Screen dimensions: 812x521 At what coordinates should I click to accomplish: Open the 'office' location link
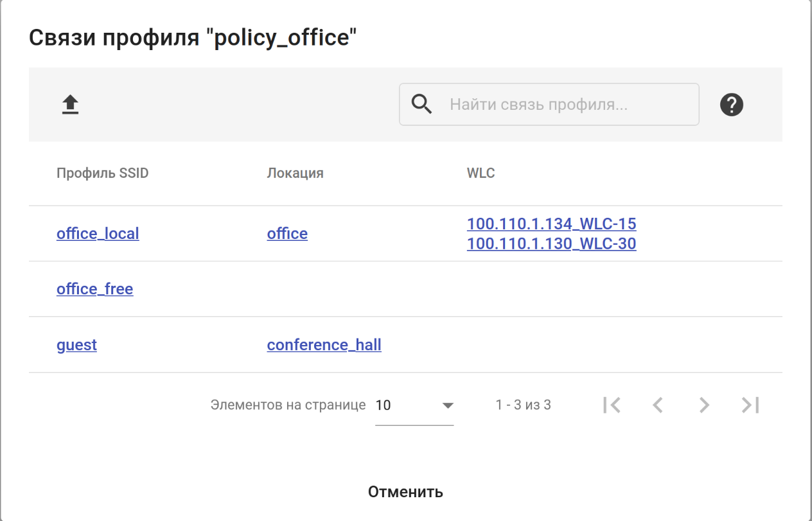click(x=287, y=233)
